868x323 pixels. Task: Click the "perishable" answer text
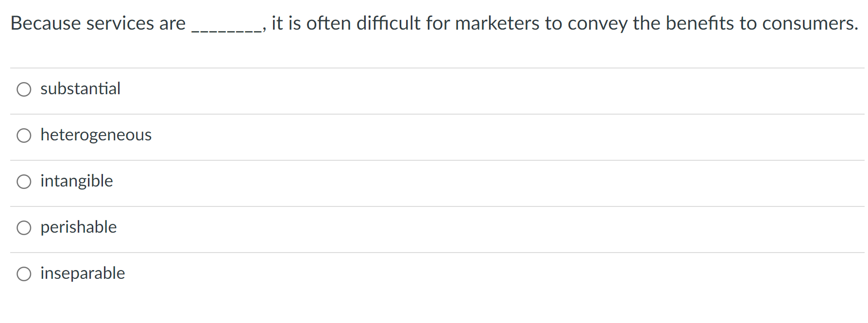coord(78,227)
